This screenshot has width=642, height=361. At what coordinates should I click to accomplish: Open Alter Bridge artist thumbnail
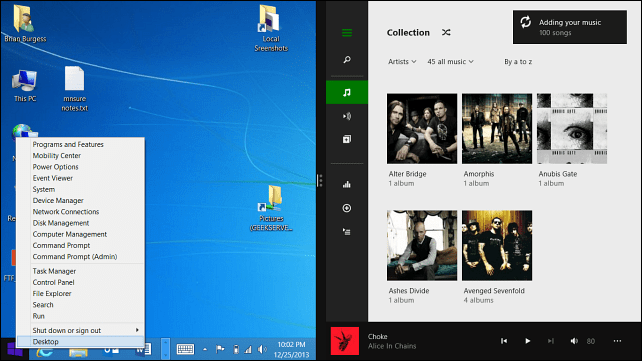point(422,129)
